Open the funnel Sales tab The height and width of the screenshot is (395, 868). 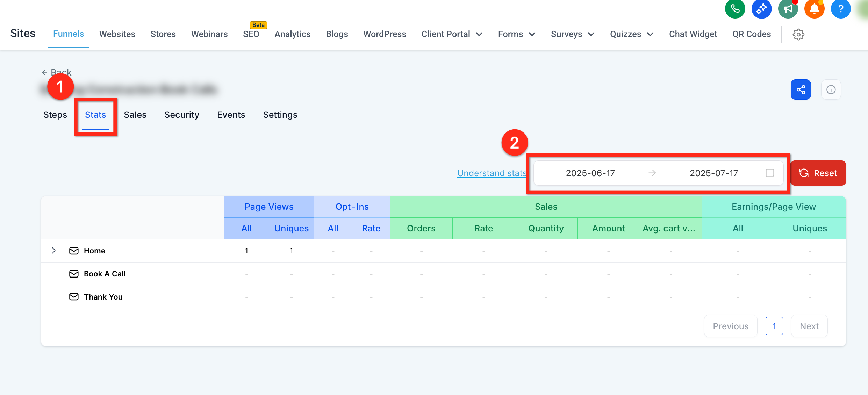135,115
